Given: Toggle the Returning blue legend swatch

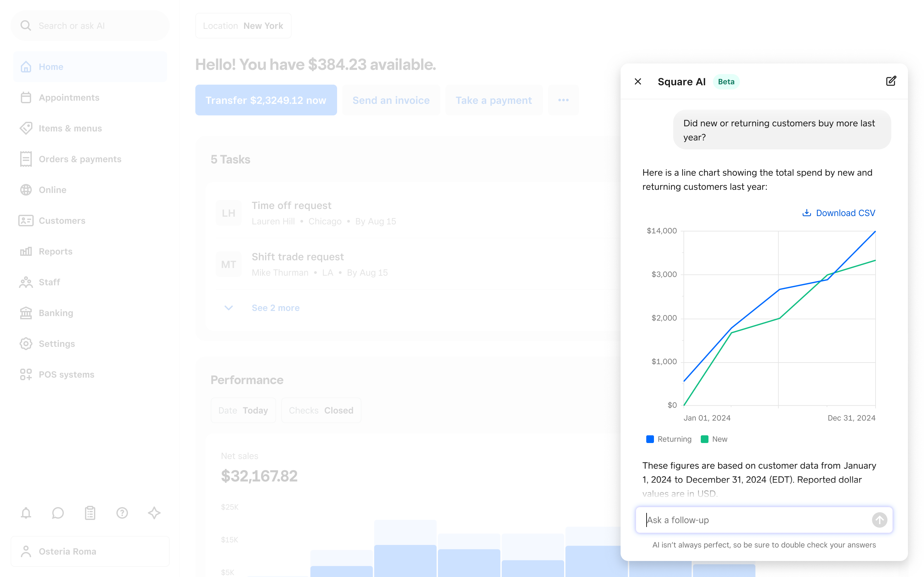Looking at the screenshot, I should [650, 439].
